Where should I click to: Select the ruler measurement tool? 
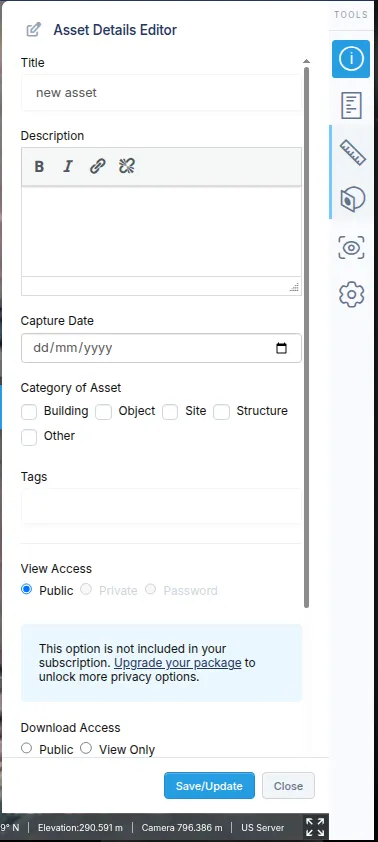click(x=352, y=152)
